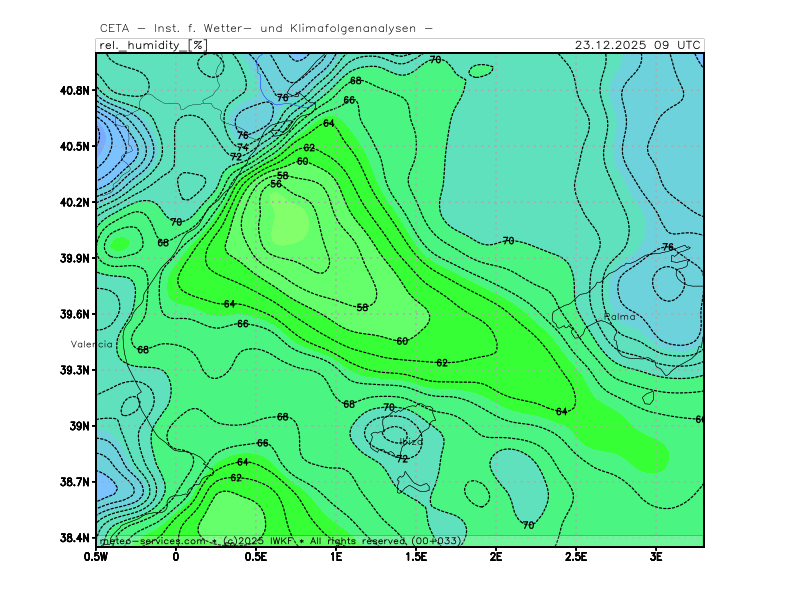This screenshot has width=800, height=600.
Task: Select the 2.5E longitude tick label
Action: point(576,556)
